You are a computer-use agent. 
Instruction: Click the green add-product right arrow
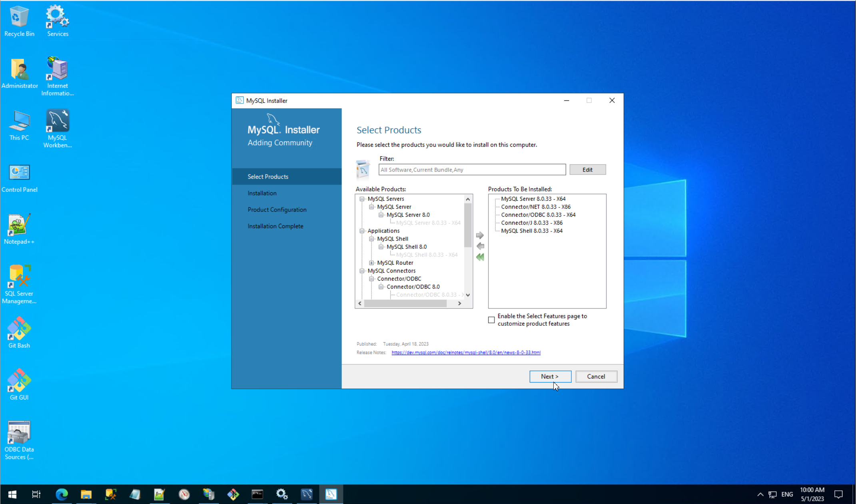click(x=480, y=235)
